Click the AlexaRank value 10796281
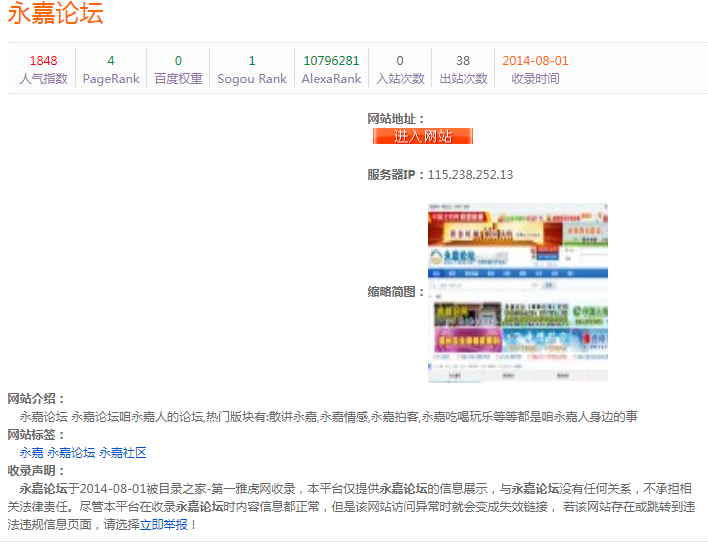 coord(331,61)
